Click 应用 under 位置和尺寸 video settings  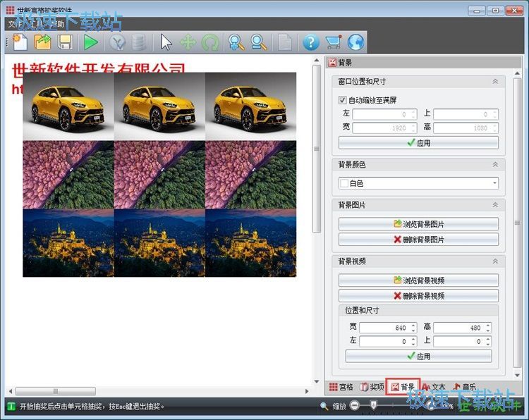point(418,357)
